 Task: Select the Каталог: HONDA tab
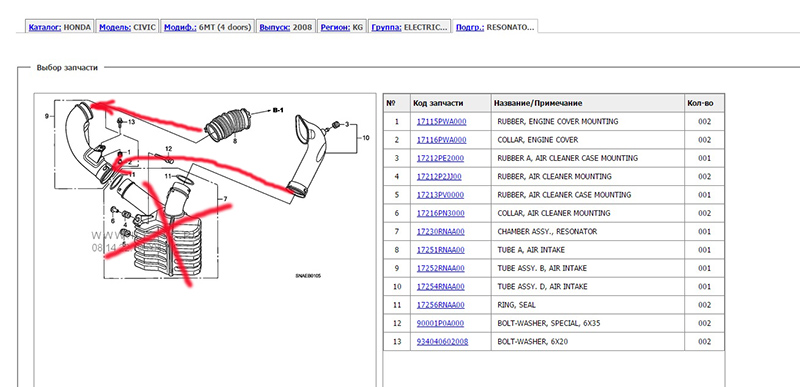pos(60,27)
